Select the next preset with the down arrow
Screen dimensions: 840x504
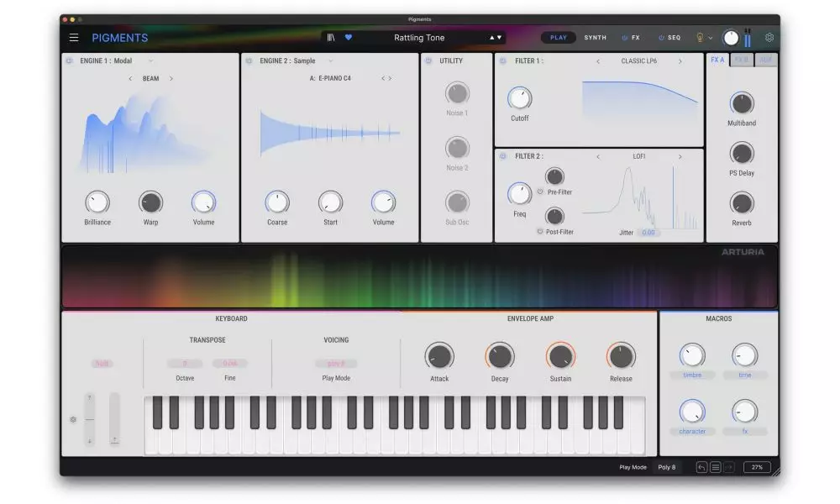click(x=499, y=38)
